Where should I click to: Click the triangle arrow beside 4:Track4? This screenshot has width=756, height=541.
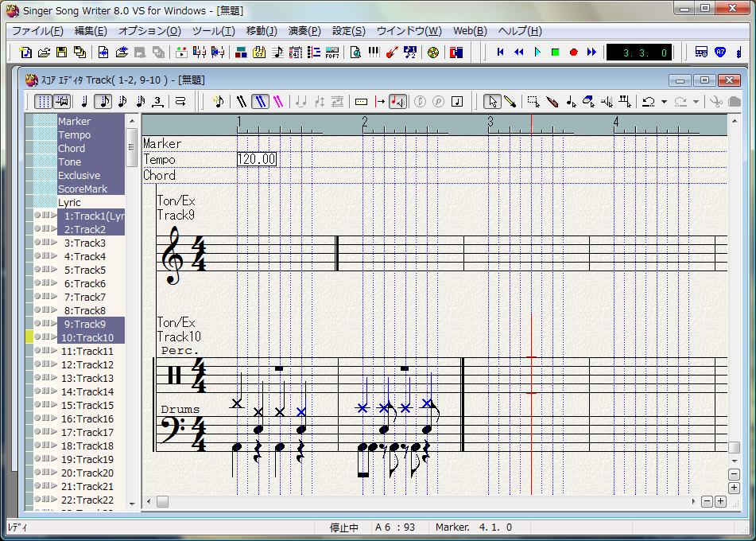[x=54, y=255]
